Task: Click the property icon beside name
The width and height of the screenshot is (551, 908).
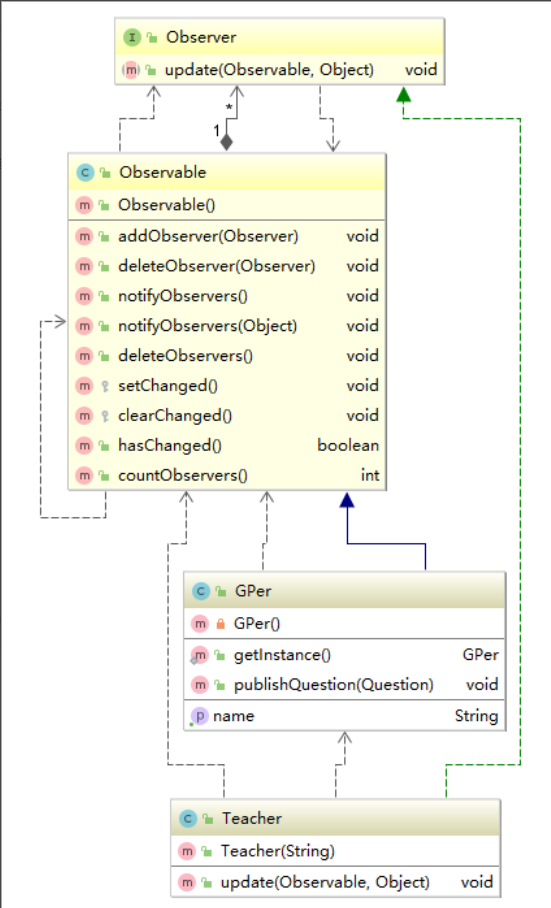Action: tap(199, 716)
